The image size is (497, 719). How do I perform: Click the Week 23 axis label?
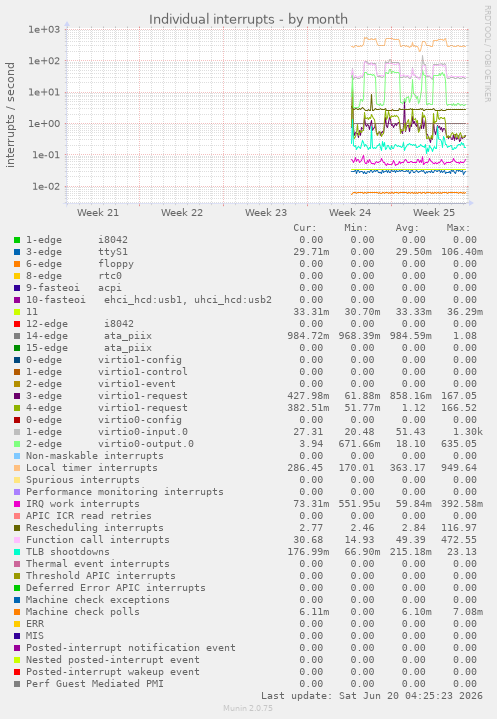[x=265, y=212]
